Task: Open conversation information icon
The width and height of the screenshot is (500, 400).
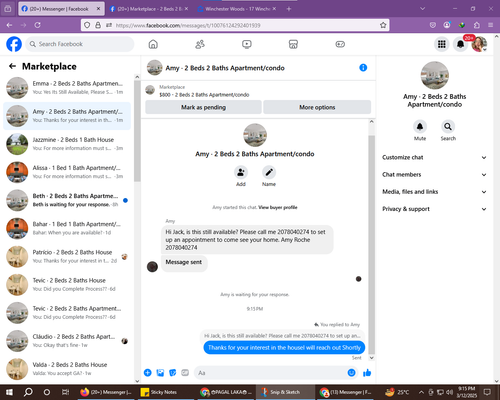Action: 363,68
